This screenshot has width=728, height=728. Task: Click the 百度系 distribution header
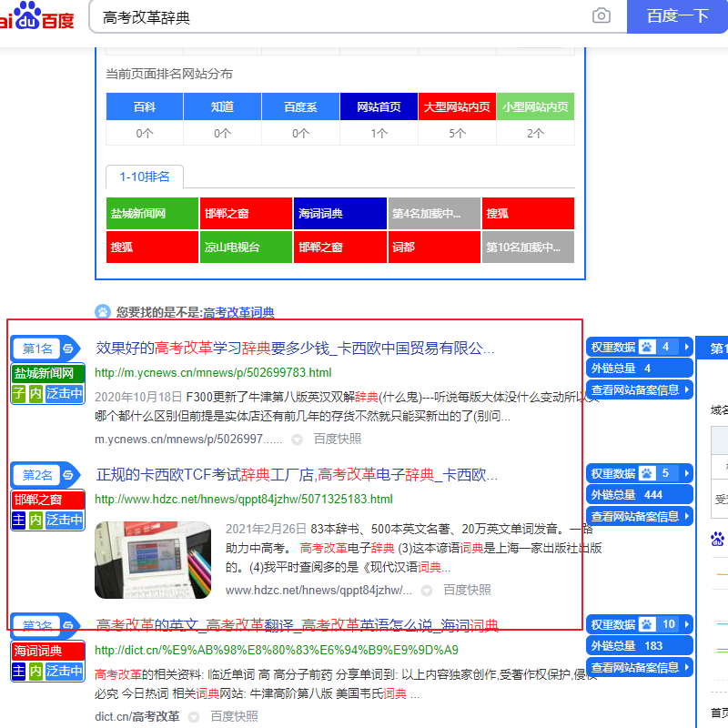[300, 106]
